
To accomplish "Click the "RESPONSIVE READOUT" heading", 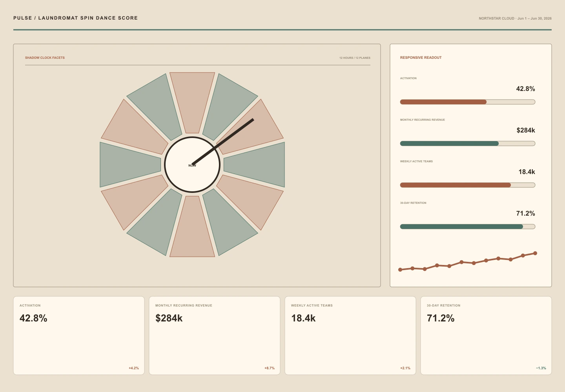I will (x=421, y=58).
